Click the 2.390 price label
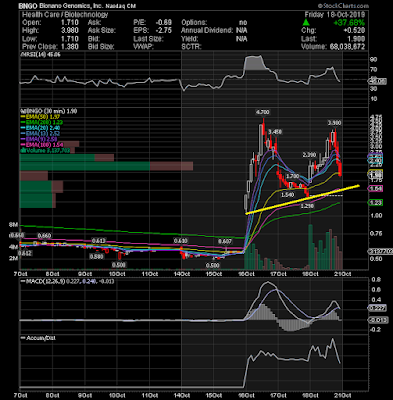This screenshot has height=400, width=393. pyautogui.click(x=309, y=155)
